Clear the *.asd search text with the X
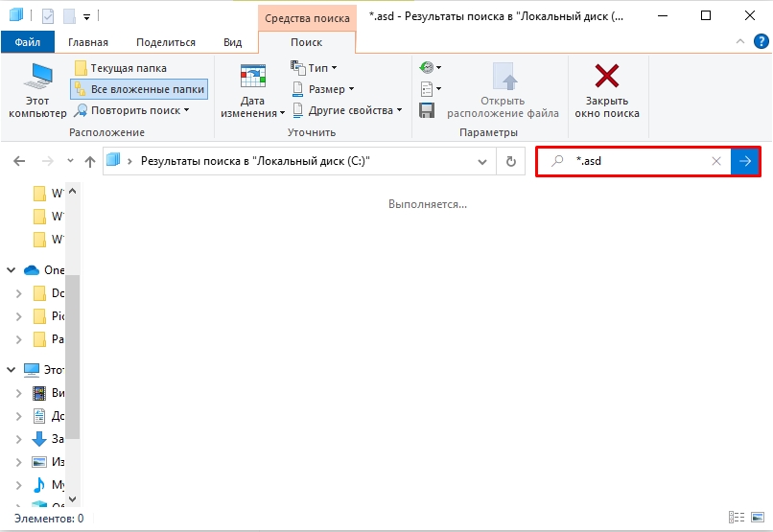Image resolution: width=773 pixels, height=532 pixels. click(716, 162)
